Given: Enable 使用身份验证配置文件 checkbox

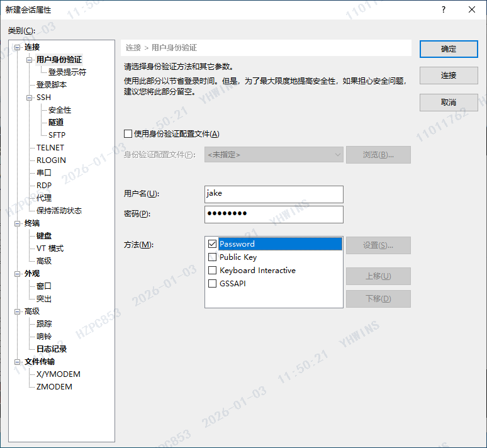Looking at the screenshot, I should coord(128,134).
